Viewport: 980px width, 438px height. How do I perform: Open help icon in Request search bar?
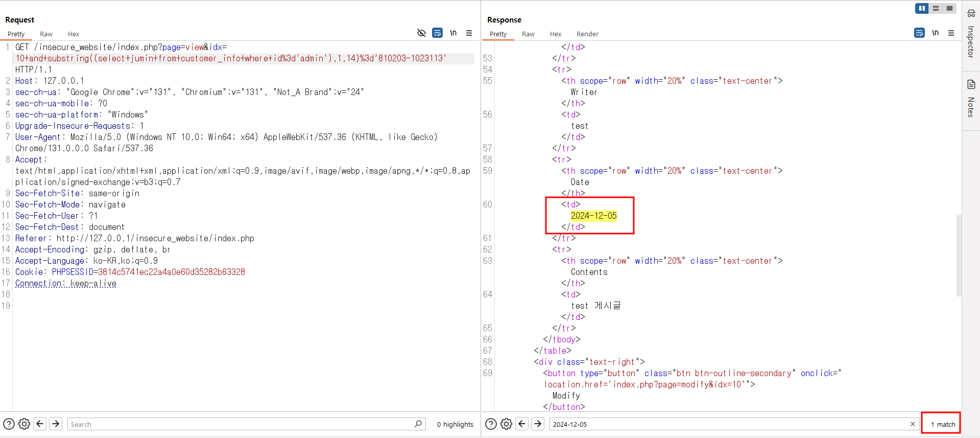click(x=9, y=424)
